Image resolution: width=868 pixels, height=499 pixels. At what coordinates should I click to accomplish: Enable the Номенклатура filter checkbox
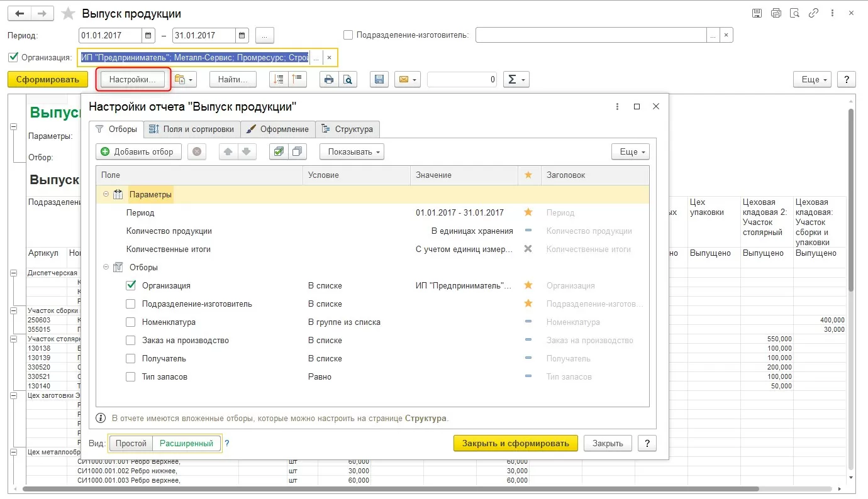131,322
